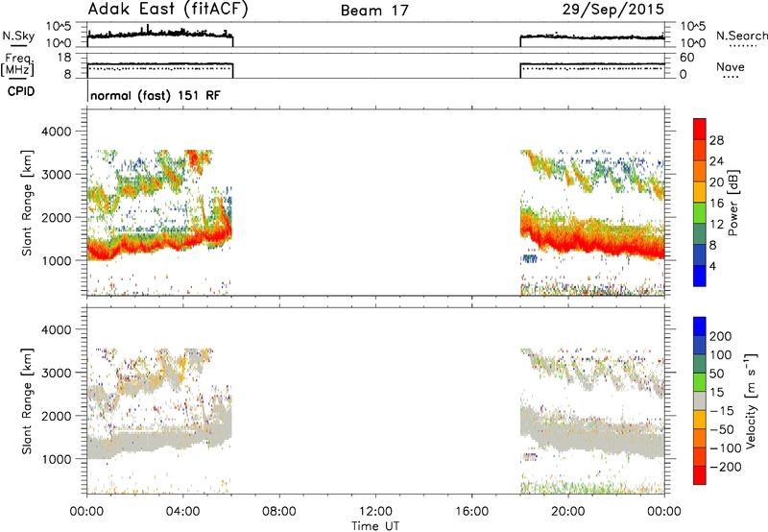Pick the blue top segment of Velocity colorbar
The width and height of the screenshot is (768, 532).
pos(700,326)
